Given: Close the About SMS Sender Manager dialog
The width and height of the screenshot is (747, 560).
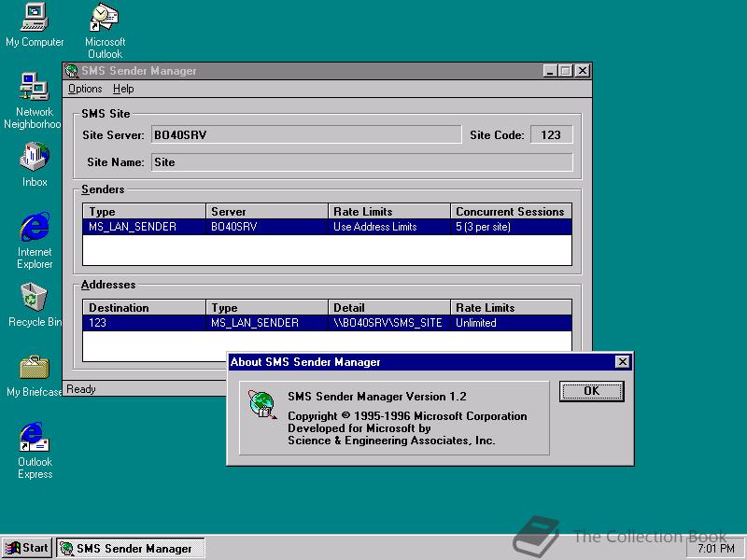Looking at the screenshot, I should pos(622,362).
